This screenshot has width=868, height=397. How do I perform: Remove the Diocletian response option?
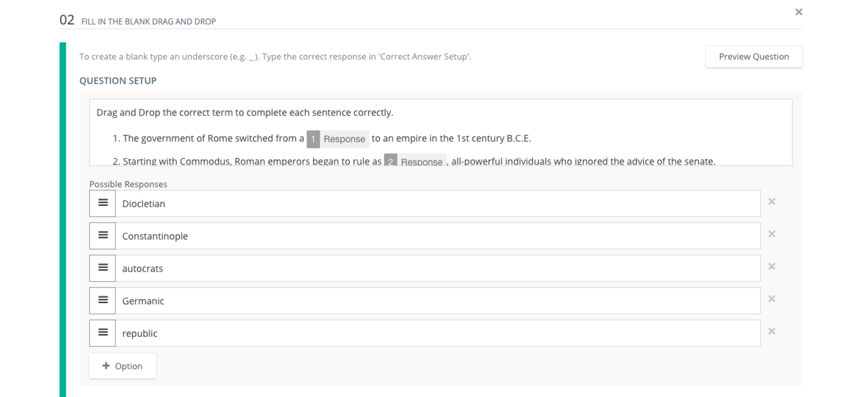pyautogui.click(x=771, y=202)
